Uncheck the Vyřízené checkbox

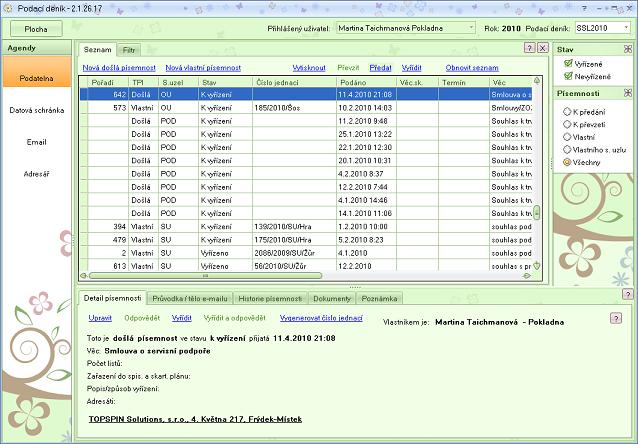pyautogui.click(x=566, y=63)
